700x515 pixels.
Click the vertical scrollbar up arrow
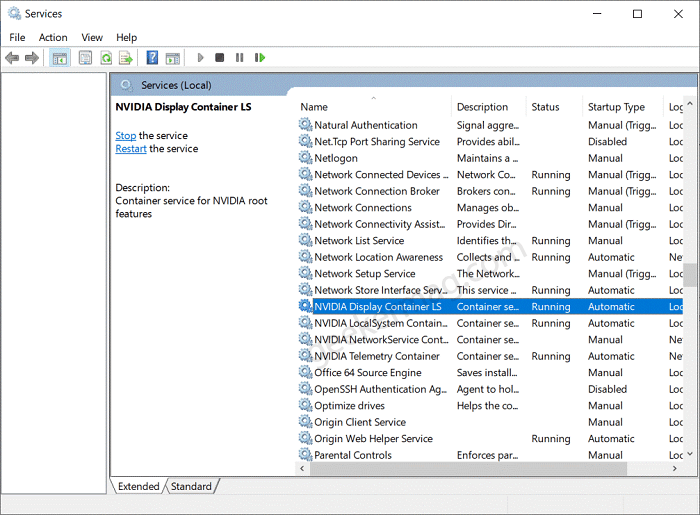pos(690,104)
